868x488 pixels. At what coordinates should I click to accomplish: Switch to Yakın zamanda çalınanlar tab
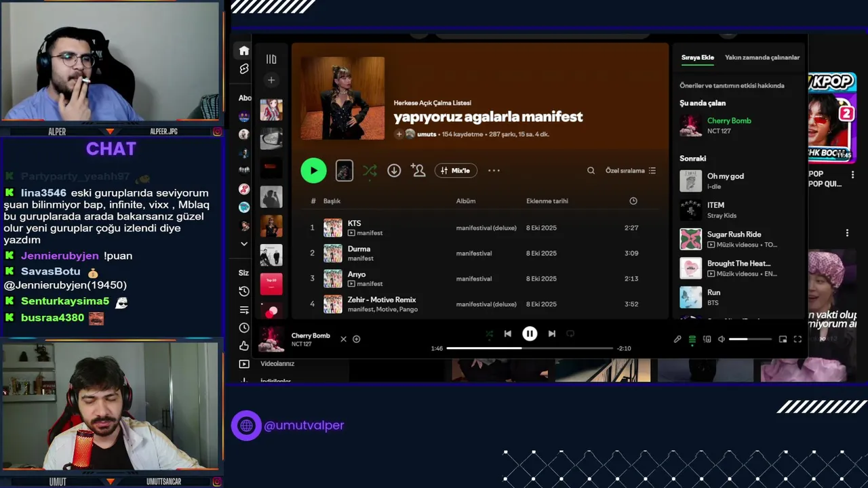(762, 58)
